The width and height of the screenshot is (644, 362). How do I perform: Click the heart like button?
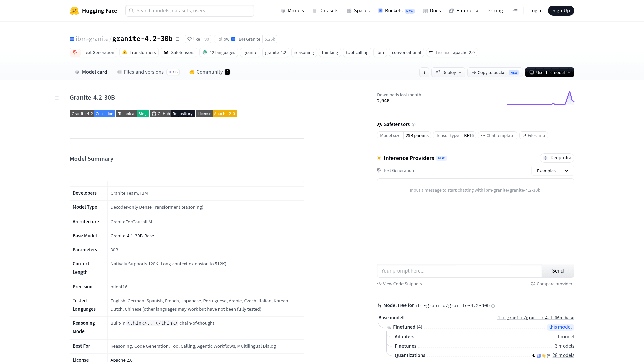point(194,39)
